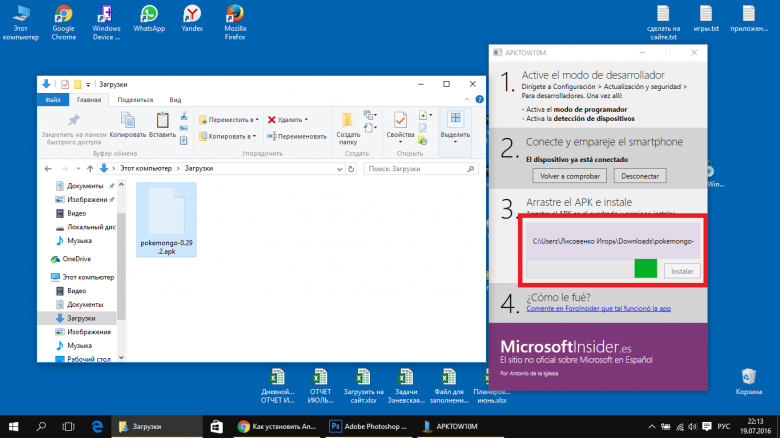The image size is (780, 438).
Task: Click Свойства properties icon
Action: tap(400, 125)
